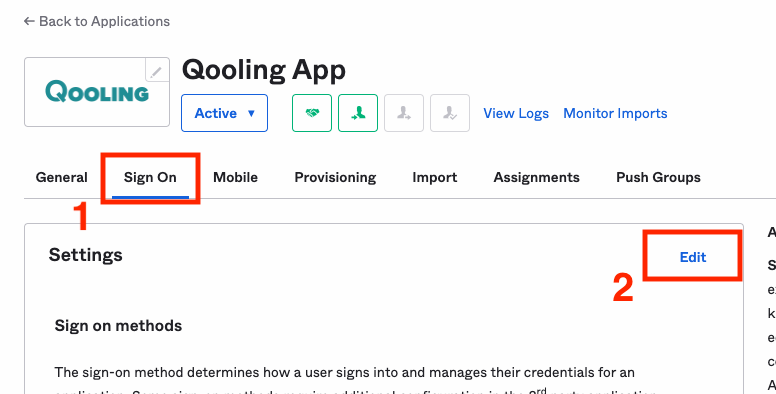776x394 pixels.
Task: Click Edit in the Settings panel
Action: click(x=693, y=257)
